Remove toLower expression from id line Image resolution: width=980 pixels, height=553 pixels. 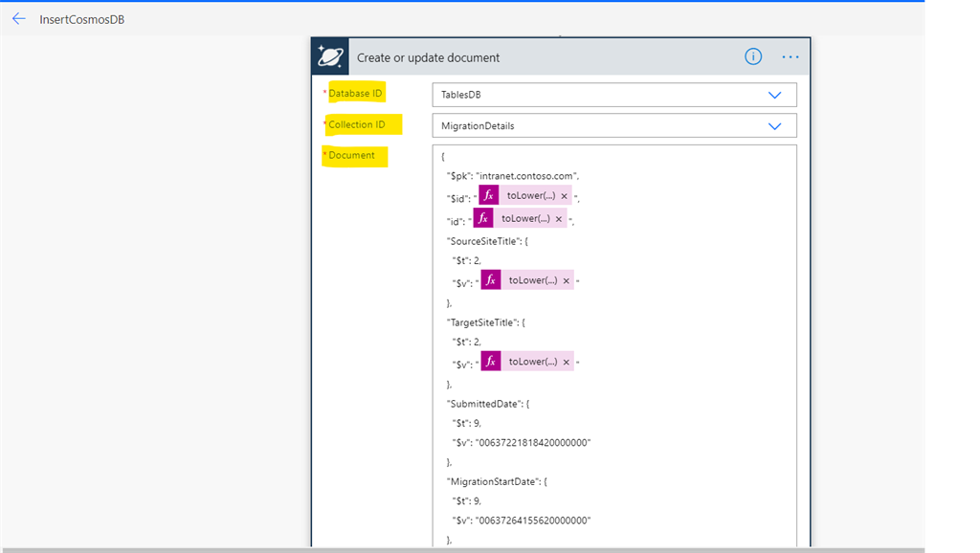coord(559,219)
